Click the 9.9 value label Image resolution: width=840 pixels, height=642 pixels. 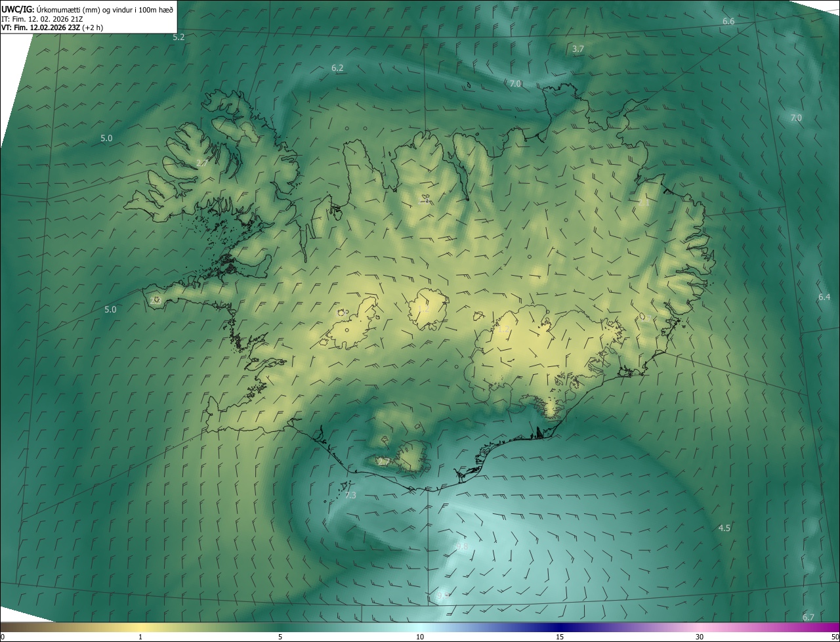pos(442,595)
